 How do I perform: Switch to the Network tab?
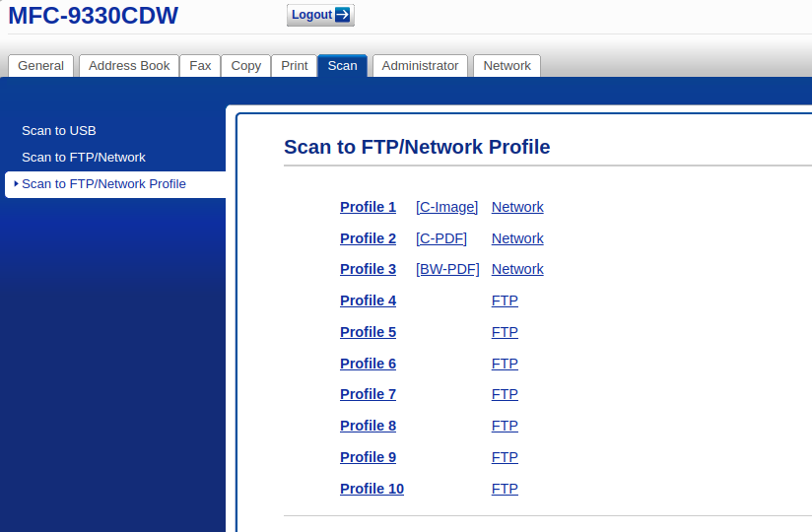coord(507,66)
